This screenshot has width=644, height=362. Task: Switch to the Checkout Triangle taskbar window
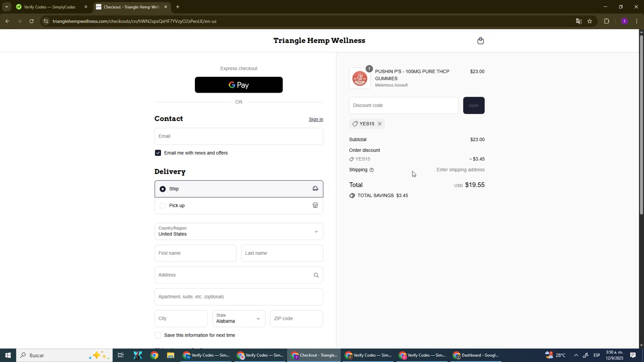click(x=314, y=355)
